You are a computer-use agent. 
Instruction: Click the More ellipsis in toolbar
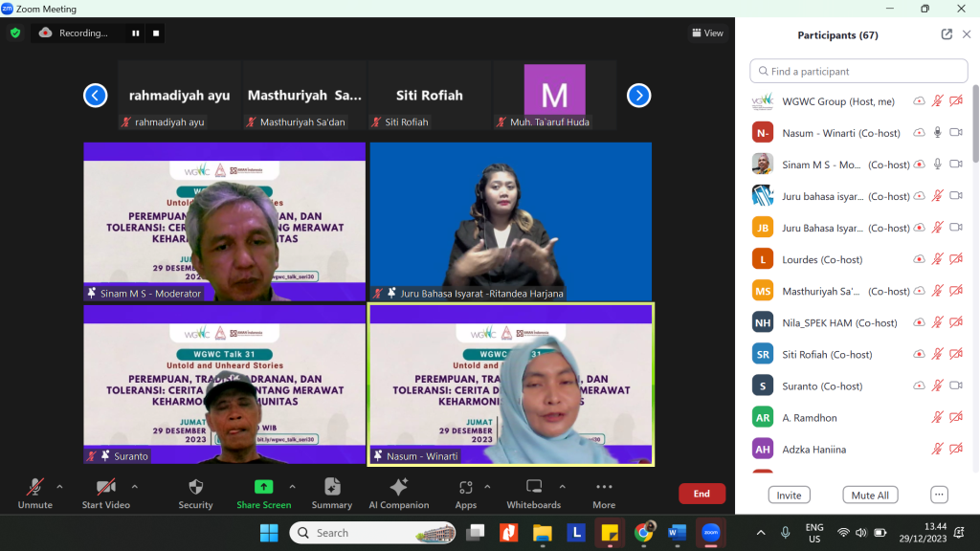604,494
